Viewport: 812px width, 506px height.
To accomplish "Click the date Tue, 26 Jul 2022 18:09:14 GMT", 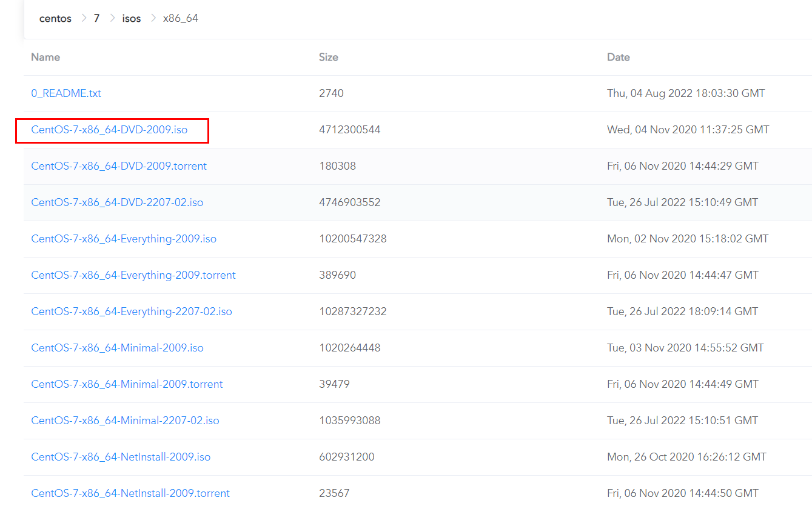I will [x=682, y=311].
